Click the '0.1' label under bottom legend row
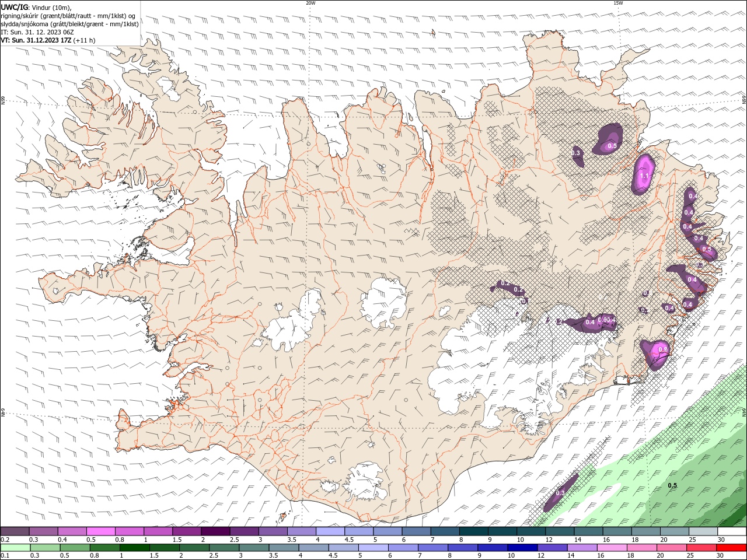Screen dimensions: 747x560 5,556
